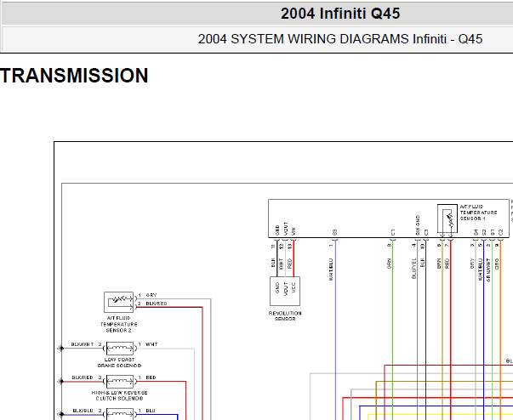Click the Revolution Sensor box
Viewport: 513px width, 420px height.
point(285,291)
